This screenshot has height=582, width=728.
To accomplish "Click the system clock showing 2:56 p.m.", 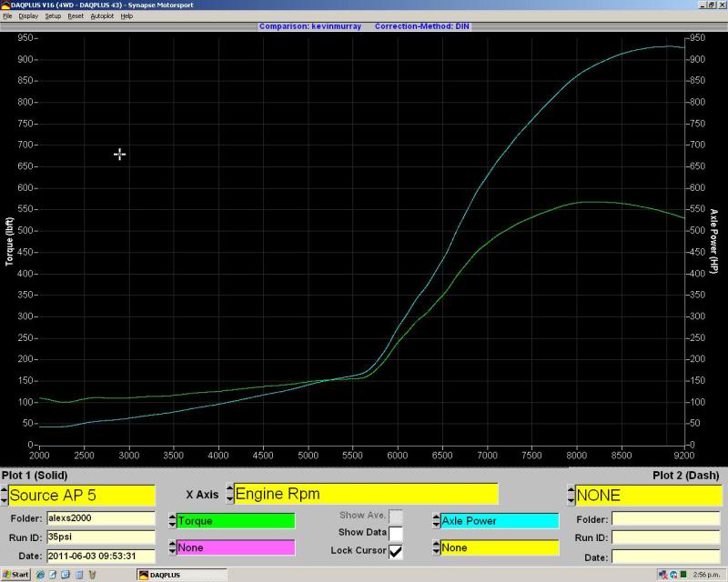I will (707, 575).
